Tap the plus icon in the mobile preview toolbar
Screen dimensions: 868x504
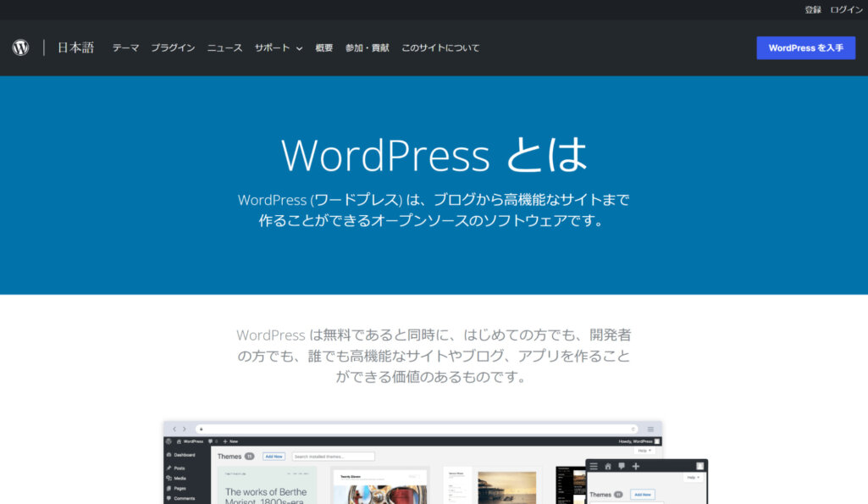point(635,466)
